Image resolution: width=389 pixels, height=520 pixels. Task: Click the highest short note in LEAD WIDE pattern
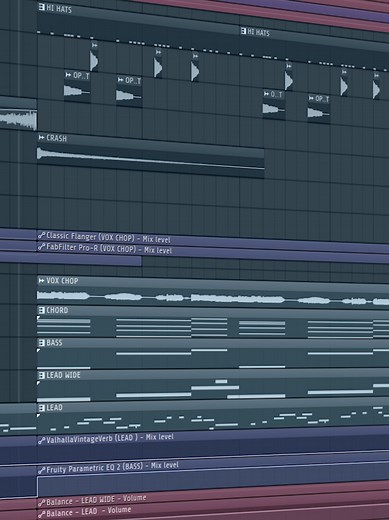pyautogui.click(x=221, y=381)
